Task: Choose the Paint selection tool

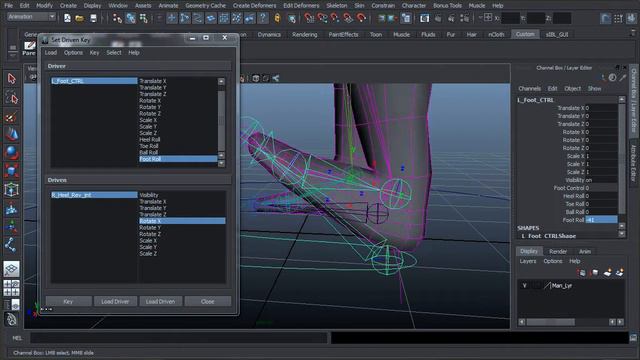Action: (x=11, y=117)
